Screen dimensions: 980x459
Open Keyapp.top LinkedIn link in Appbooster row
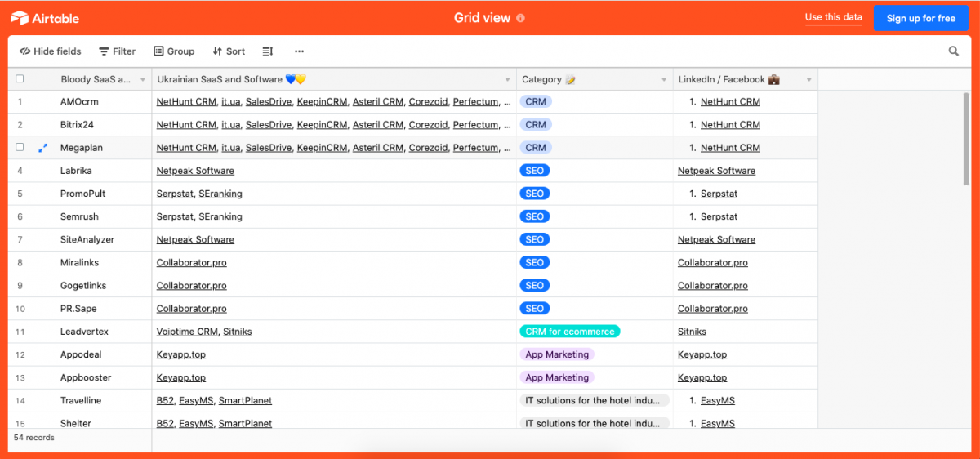pos(702,377)
